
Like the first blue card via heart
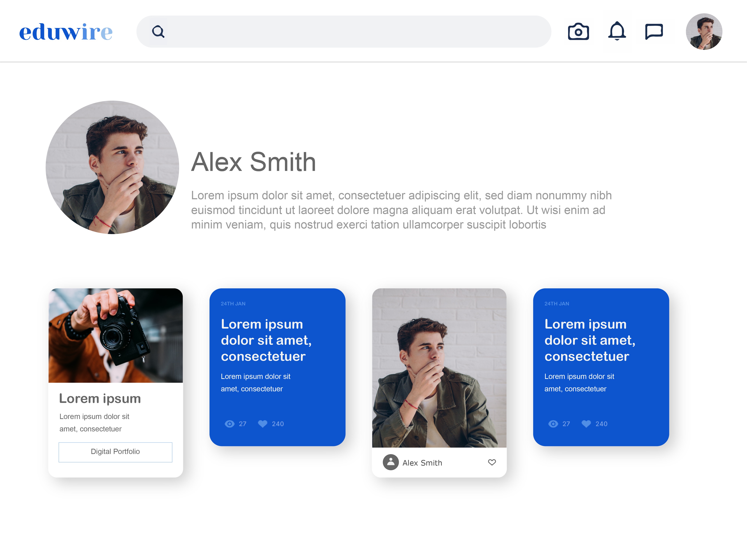[x=262, y=424]
